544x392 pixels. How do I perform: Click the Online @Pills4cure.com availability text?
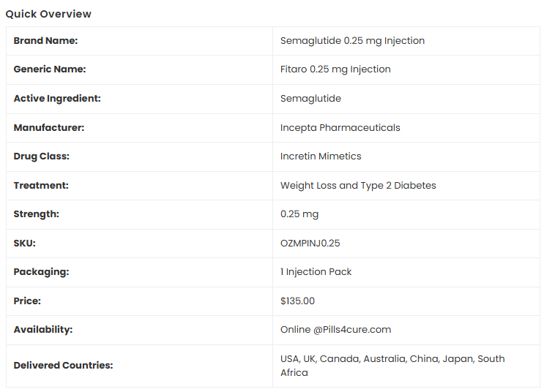tap(335, 330)
